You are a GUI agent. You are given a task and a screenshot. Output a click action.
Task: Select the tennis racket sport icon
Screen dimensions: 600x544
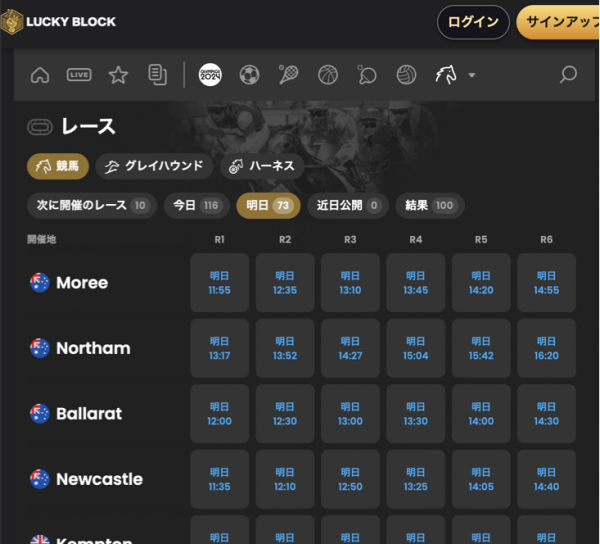click(289, 75)
